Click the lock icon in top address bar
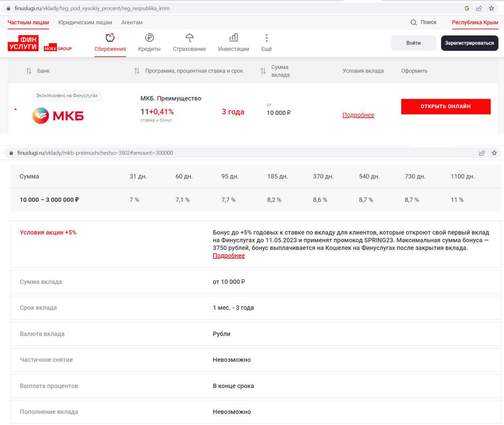This screenshot has height=425, width=504. [9, 8]
